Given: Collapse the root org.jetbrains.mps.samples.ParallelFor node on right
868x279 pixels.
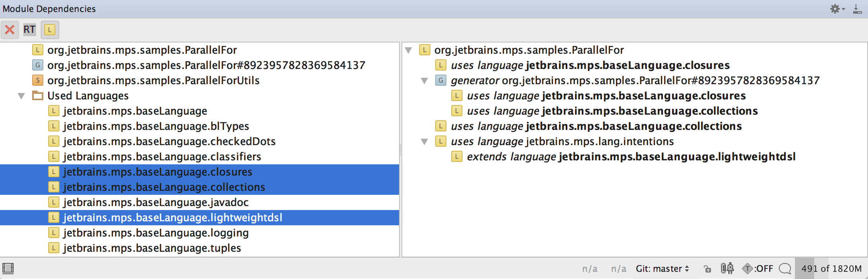Looking at the screenshot, I should tap(408, 51).
